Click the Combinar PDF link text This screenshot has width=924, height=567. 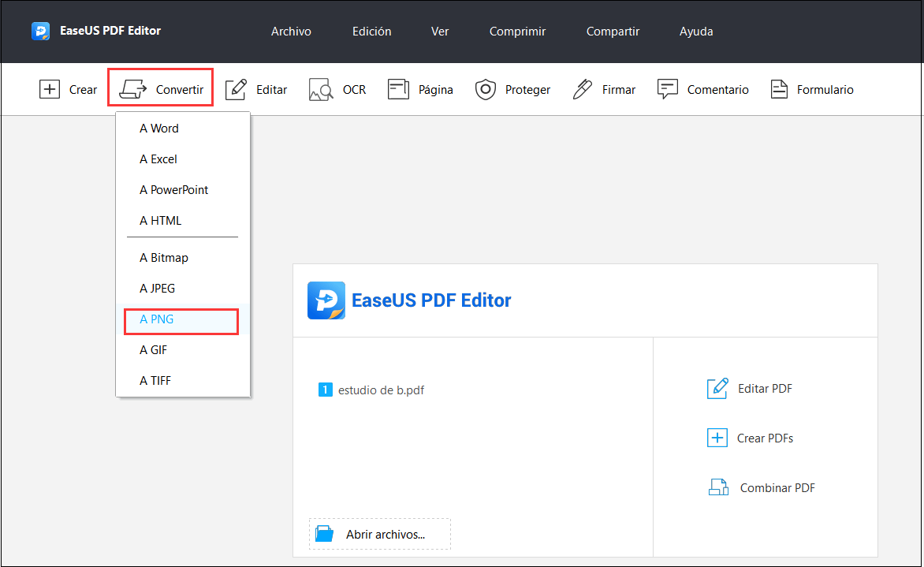coord(778,487)
